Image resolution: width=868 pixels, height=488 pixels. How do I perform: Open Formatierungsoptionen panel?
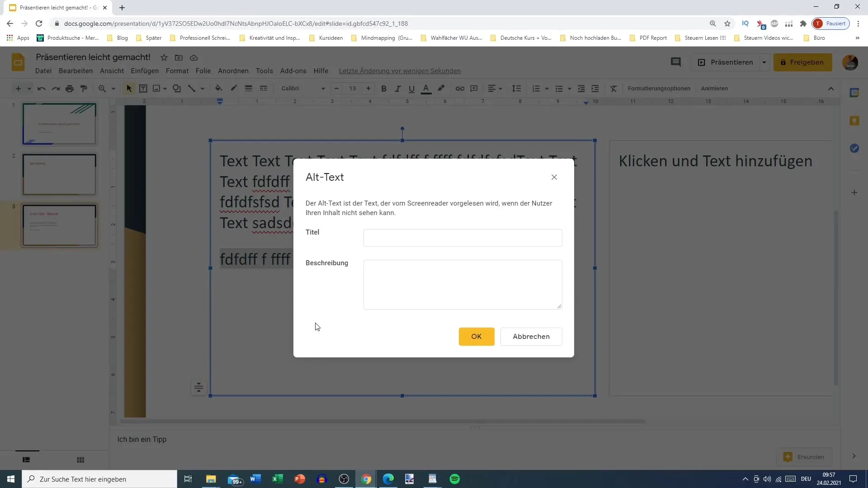coord(659,89)
